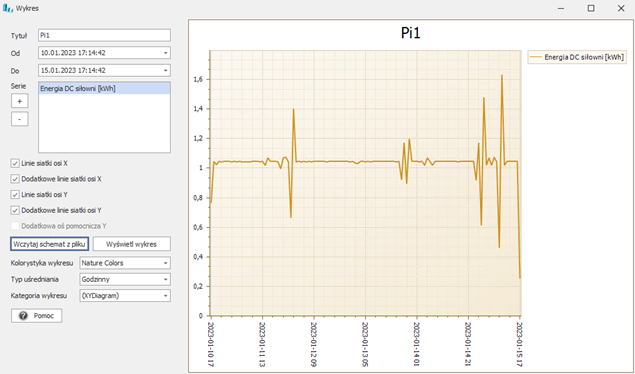This screenshot has width=635, height=374.
Task: Toggle Linie siatki osi Y checkbox
Action: [x=15, y=195]
